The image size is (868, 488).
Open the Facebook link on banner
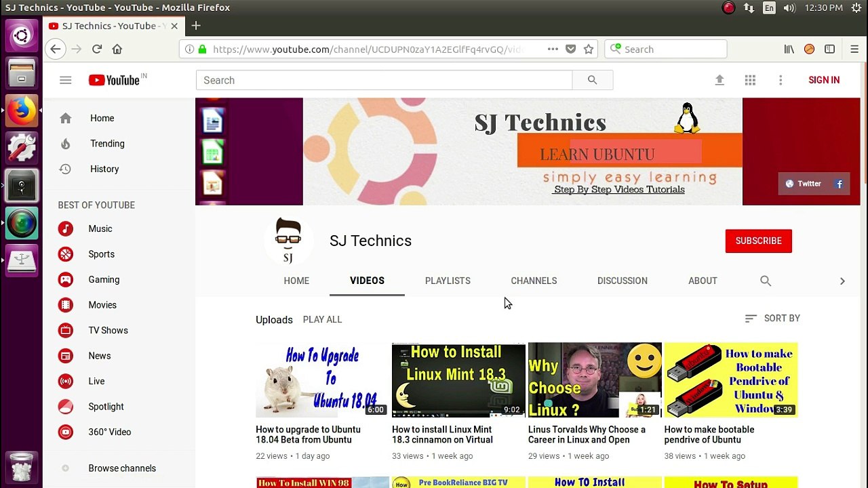tap(840, 184)
